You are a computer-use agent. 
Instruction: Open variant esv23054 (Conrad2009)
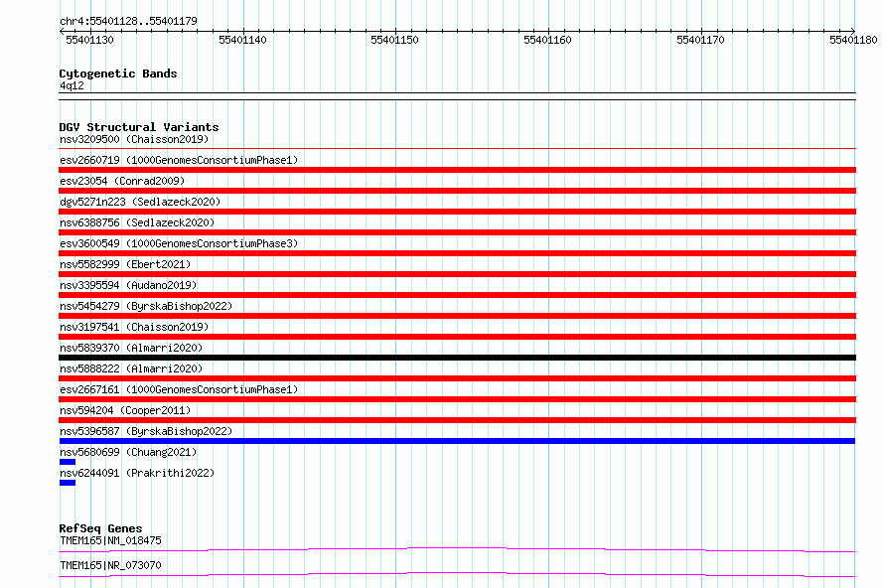[x=122, y=181]
